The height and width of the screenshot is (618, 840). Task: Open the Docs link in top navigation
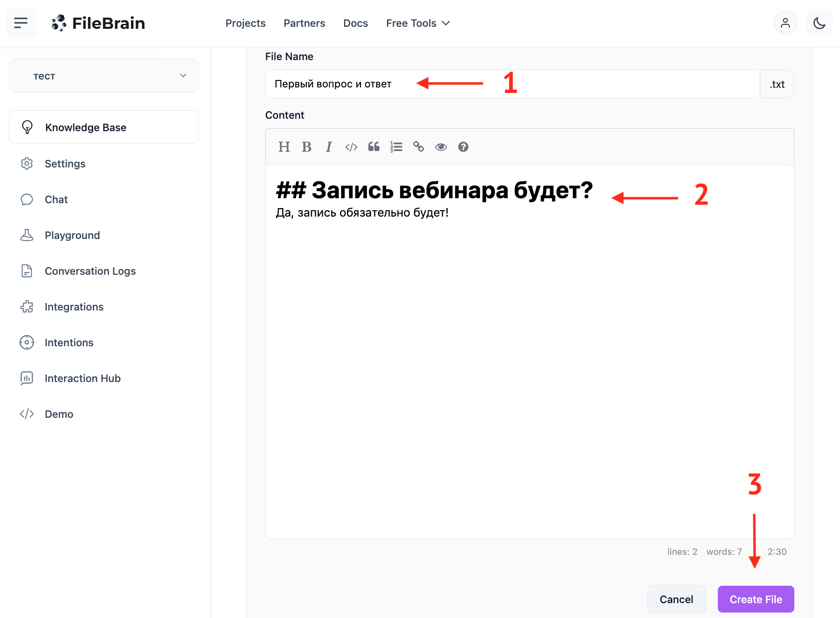click(x=355, y=23)
